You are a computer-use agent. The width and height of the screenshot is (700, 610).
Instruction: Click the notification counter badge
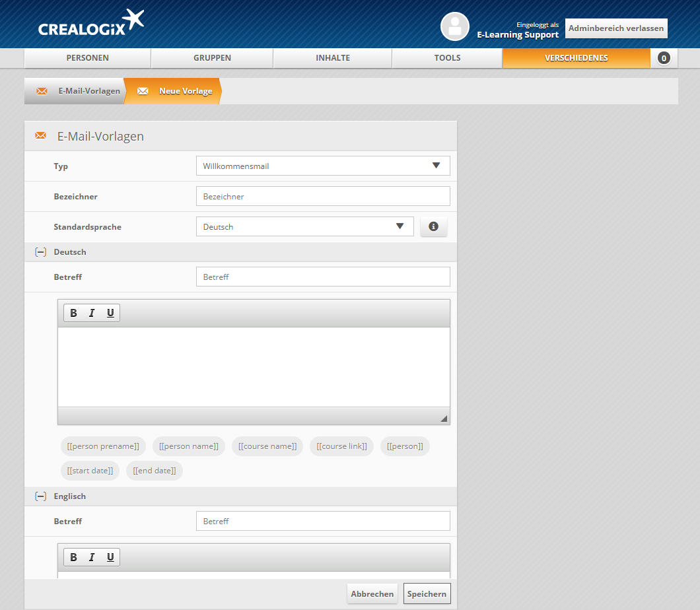tap(664, 58)
